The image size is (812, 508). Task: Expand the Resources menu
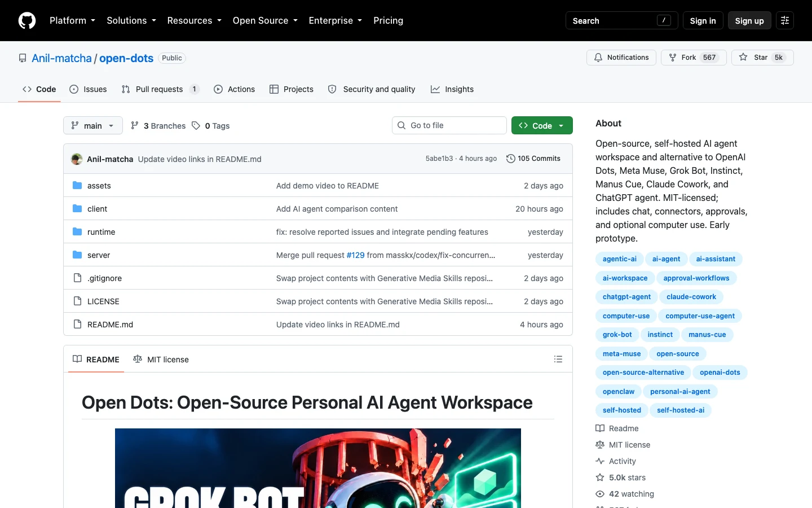pos(195,20)
